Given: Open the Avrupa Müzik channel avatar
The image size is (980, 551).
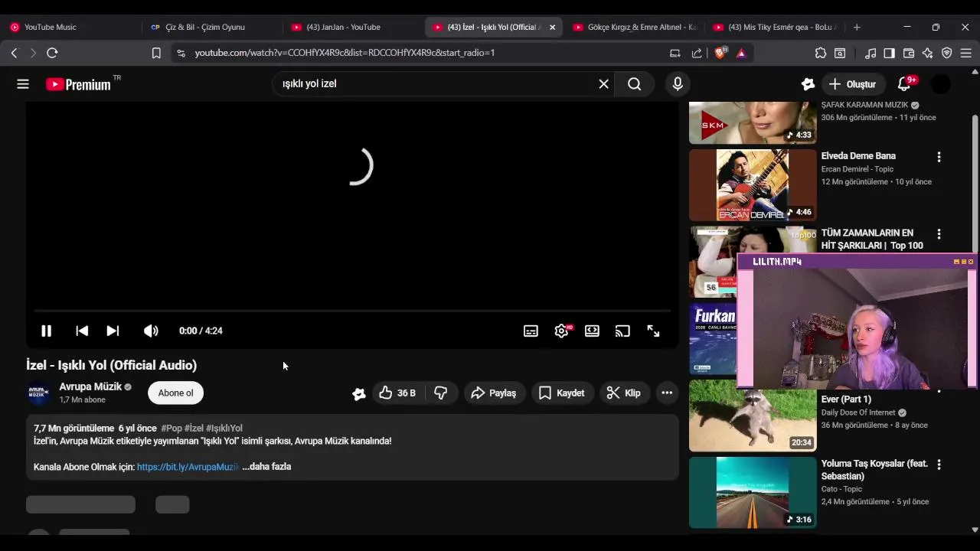Looking at the screenshot, I should click(x=39, y=393).
